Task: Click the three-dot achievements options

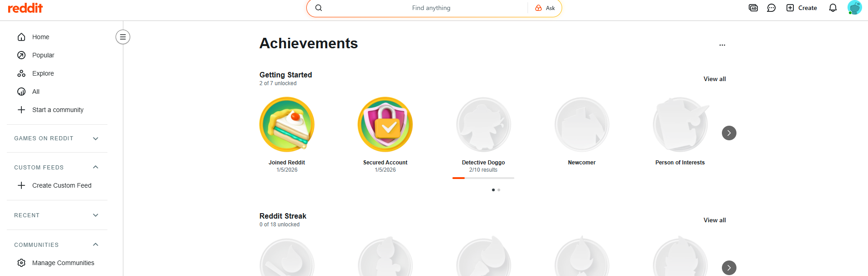Action: 722,45
